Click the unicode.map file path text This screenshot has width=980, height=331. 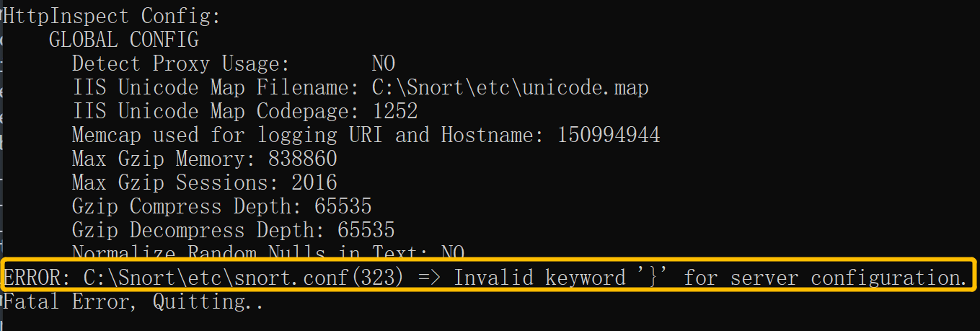pyautogui.click(x=510, y=88)
